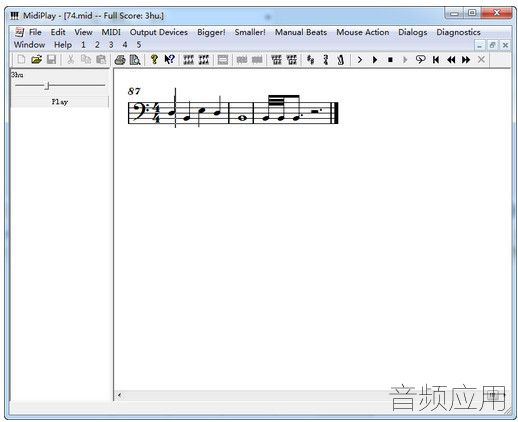Image resolution: width=518 pixels, height=422 pixels.
Task: Stop playback with the square stop icon
Action: [x=390, y=60]
